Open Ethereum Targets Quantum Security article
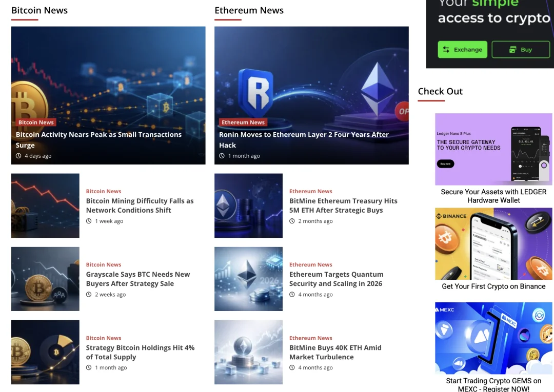 [336, 279]
